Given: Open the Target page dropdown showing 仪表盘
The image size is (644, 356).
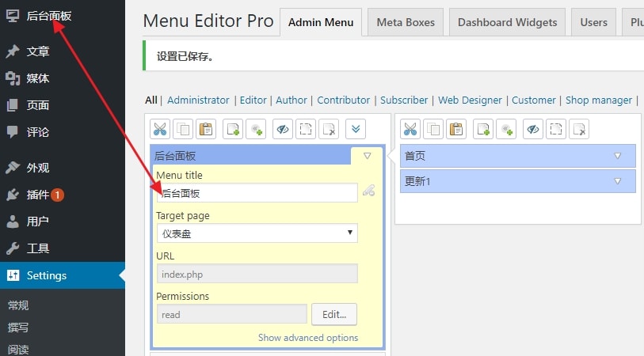Looking at the screenshot, I should (x=257, y=233).
